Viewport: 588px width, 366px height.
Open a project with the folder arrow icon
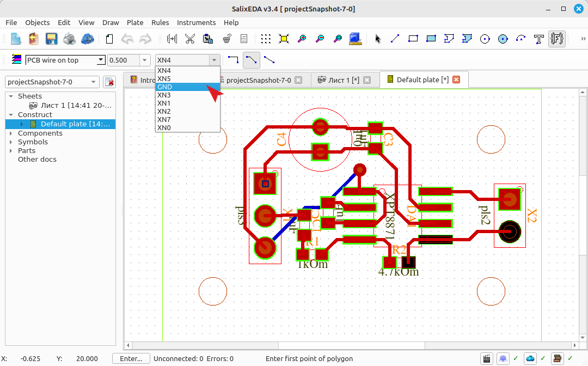tap(33, 39)
